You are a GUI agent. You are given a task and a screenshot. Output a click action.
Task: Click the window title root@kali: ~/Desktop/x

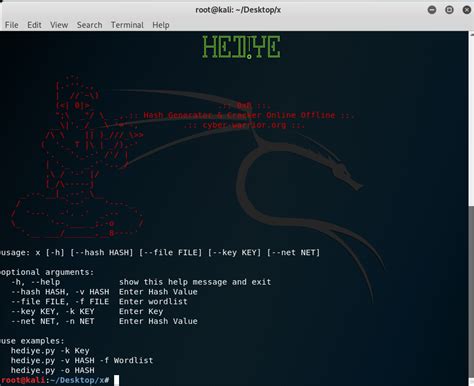point(238,10)
